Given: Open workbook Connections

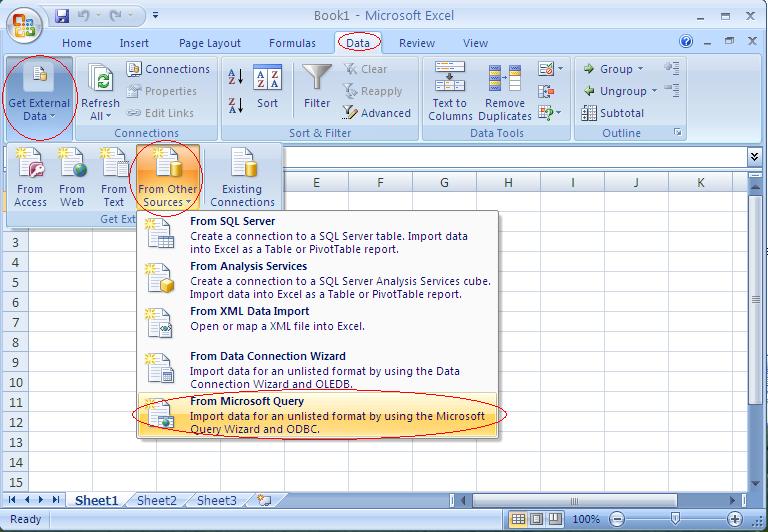Looking at the screenshot, I should click(168, 69).
